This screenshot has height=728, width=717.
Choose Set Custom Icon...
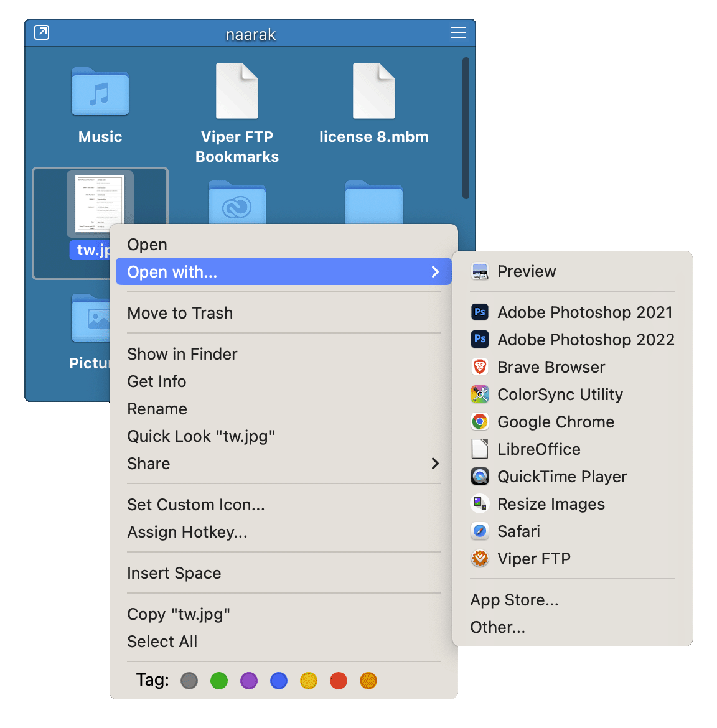pos(284,504)
